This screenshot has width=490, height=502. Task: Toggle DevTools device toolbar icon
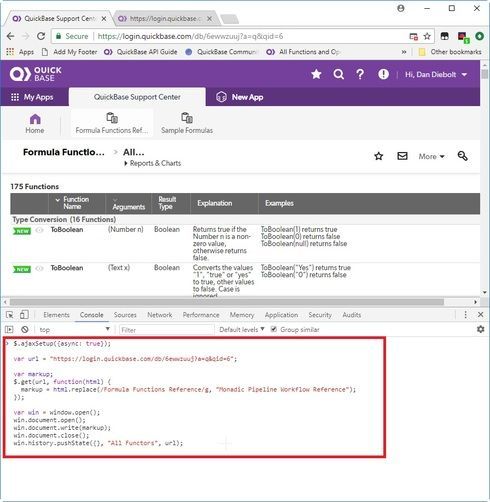(24, 315)
